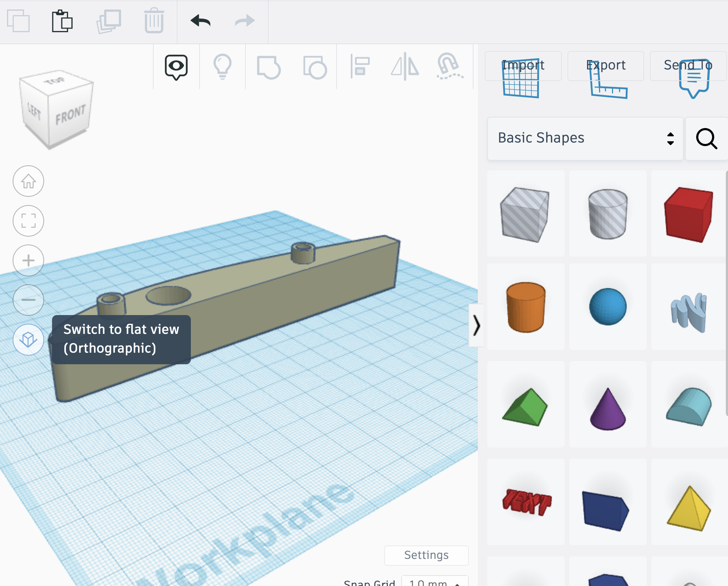Image resolution: width=728 pixels, height=586 pixels.
Task: Select the Ruler tool icon
Action: coord(608,80)
